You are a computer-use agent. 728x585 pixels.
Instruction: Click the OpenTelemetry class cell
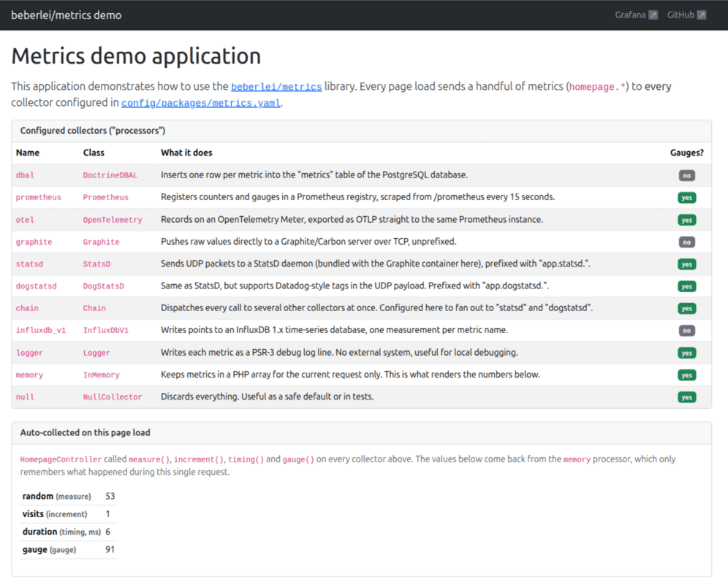click(x=113, y=220)
